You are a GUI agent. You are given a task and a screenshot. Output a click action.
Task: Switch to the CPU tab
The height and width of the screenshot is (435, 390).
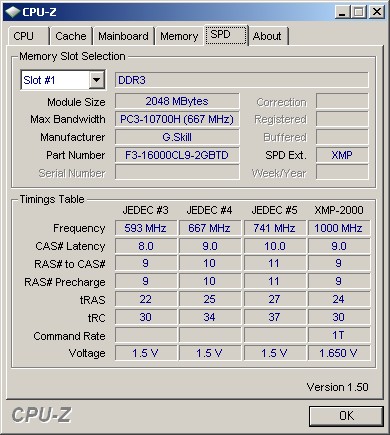[x=29, y=36]
